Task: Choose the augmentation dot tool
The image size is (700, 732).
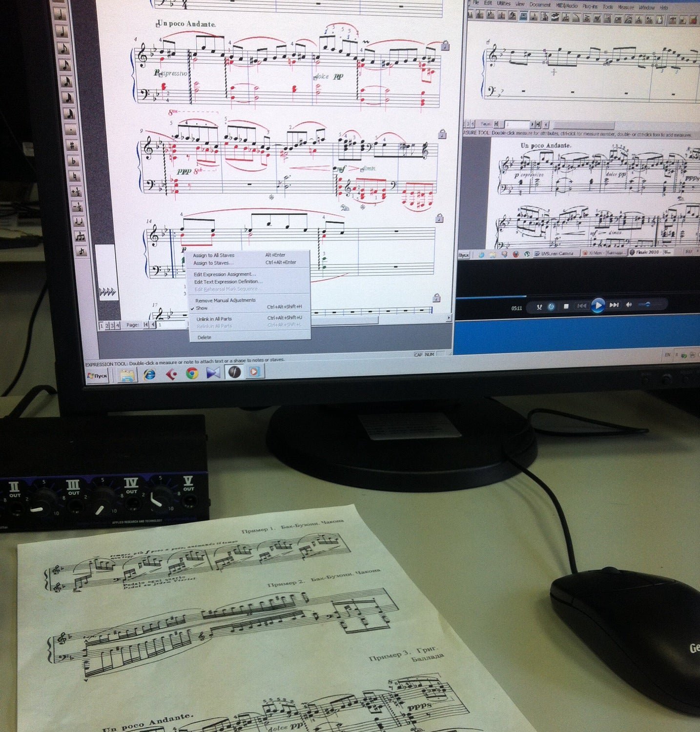Action: (71, 130)
